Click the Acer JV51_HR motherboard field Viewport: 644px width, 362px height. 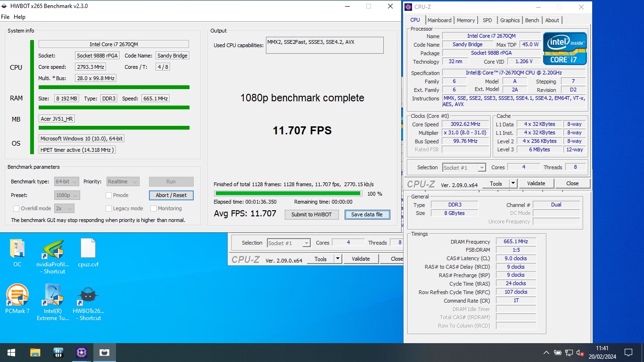point(57,119)
